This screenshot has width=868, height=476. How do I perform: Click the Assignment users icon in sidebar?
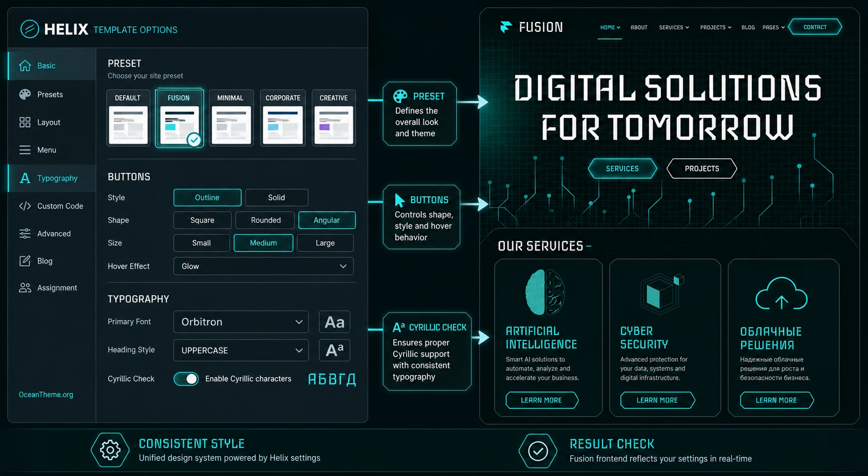pos(25,287)
